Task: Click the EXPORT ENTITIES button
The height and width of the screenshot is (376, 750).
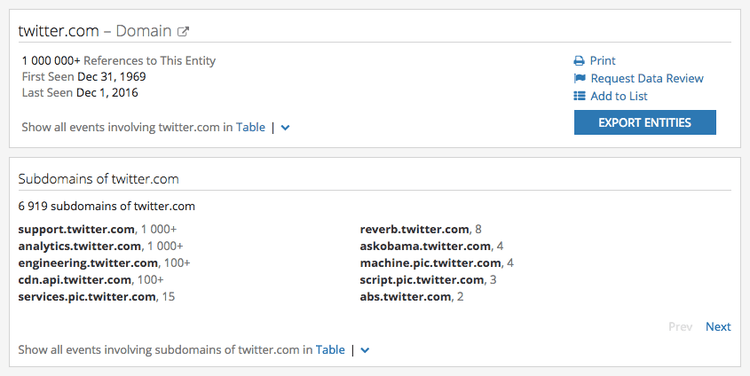Action: pyautogui.click(x=645, y=122)
